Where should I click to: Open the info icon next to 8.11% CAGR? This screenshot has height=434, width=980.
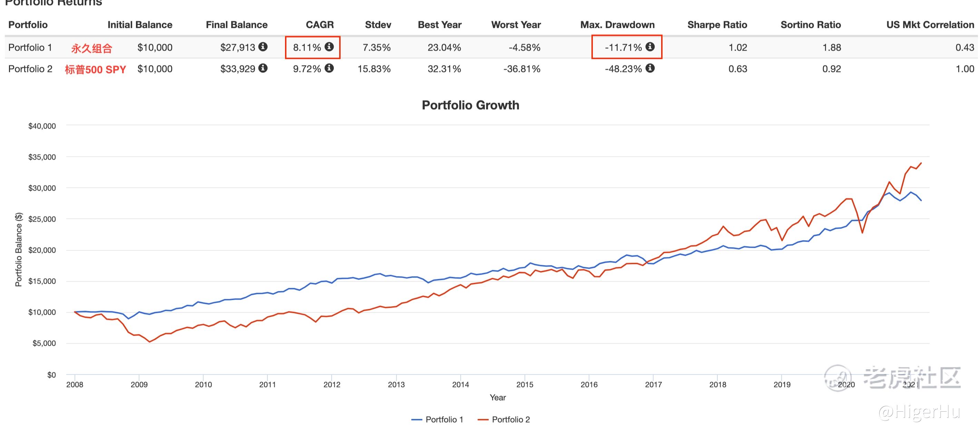pyautogui.click(x=329, y=47)
